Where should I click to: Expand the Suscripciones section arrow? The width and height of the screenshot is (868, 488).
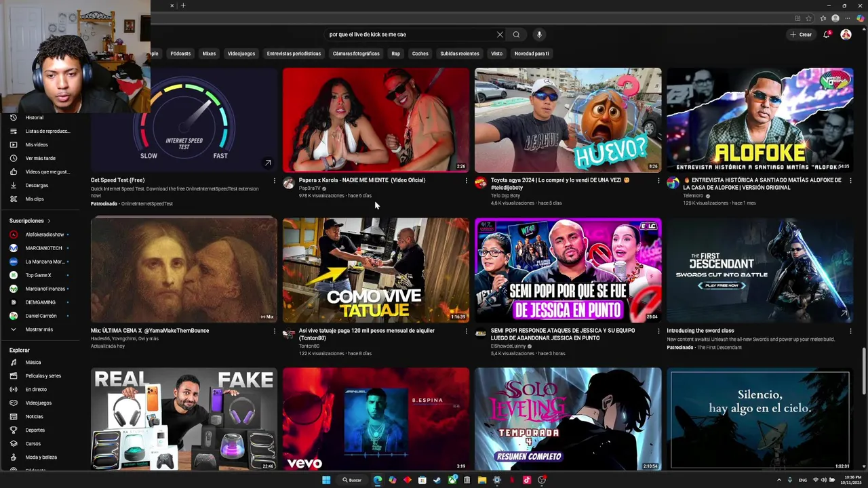tap(49, 221)
